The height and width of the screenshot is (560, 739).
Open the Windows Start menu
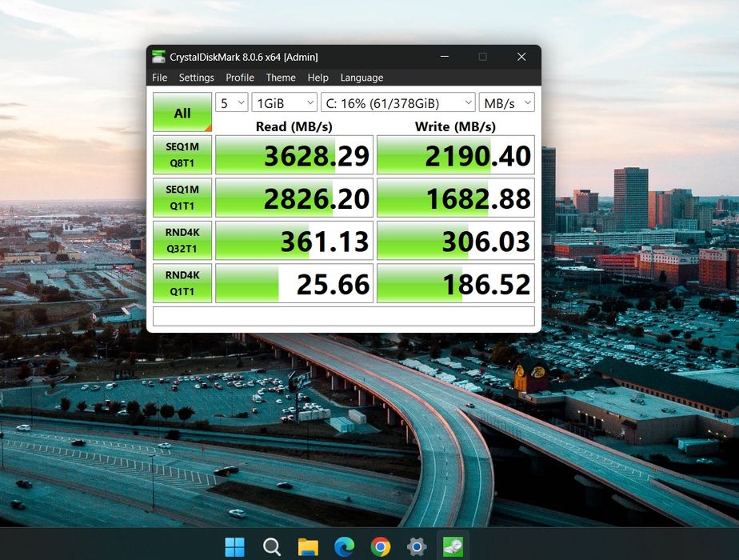point(234,547)
